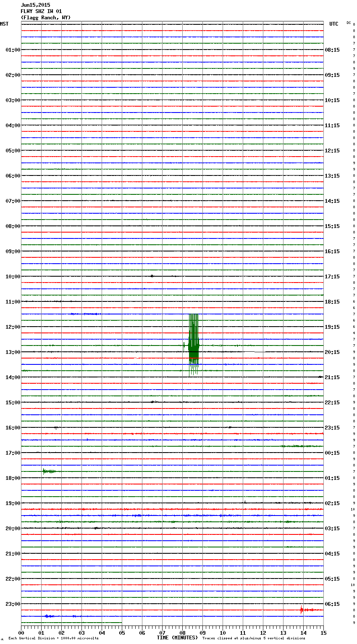Click the 08:15 UTC time label
The width and height of the screenshot is (357, 644).
coord(332,50)
